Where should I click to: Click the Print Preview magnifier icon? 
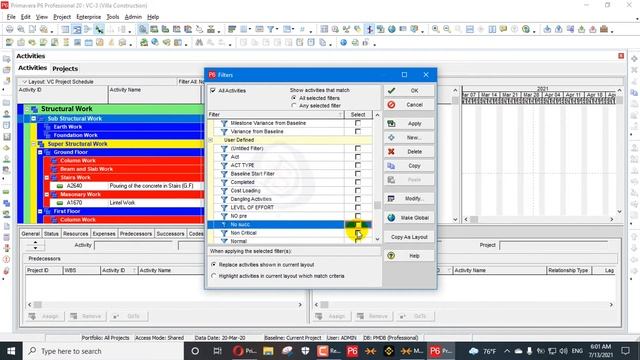pyautogui.click(x=20, y=29)
